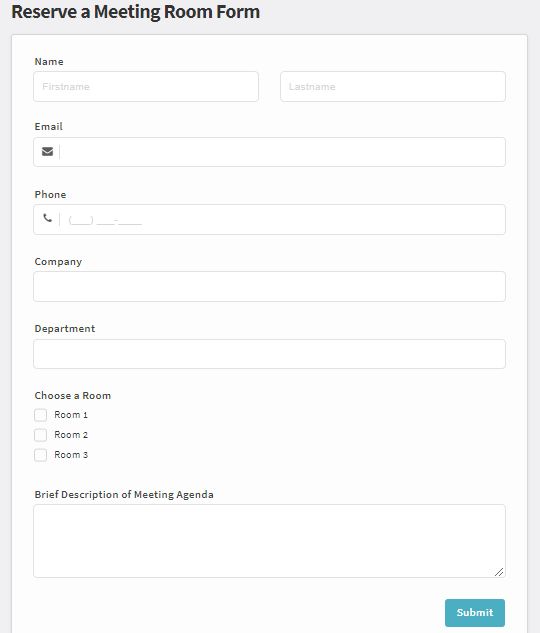Viewport: 540px width, 633px height.
Task: Click the envelope icon in Email field
Action: tap(48, 151)
